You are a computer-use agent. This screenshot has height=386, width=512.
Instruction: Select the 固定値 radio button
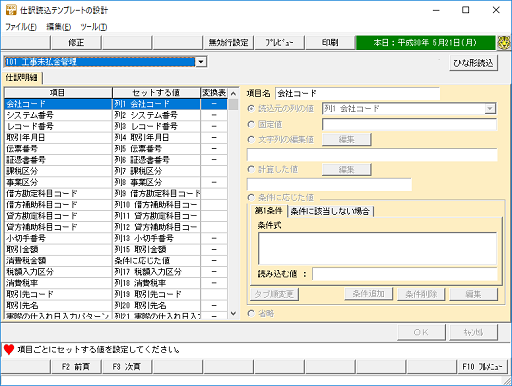(251, 124)
